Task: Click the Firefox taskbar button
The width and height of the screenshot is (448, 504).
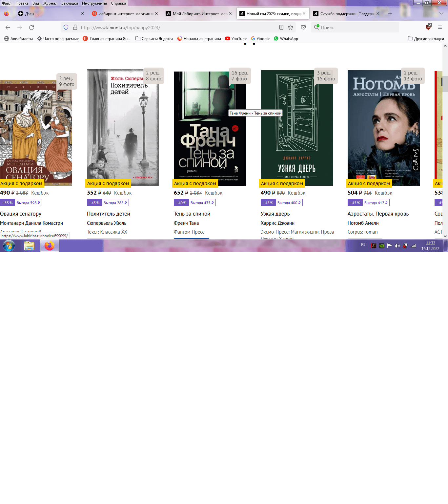Action: pos(50,245)
